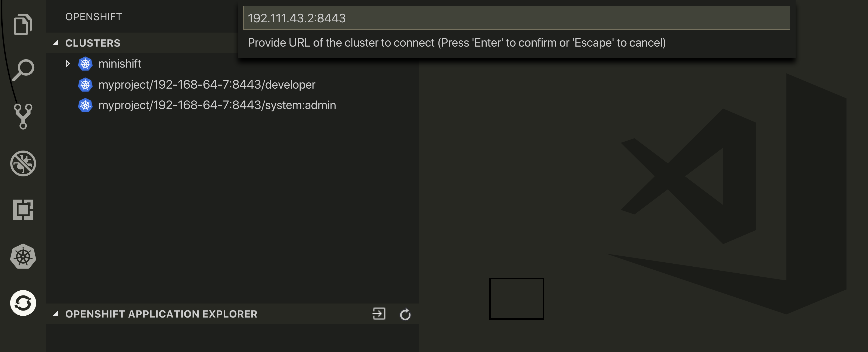Image resolution: width=868 pixels, height=352 pixels.
Task: Open the Debug view icon
Action: (x=23, y=163)
